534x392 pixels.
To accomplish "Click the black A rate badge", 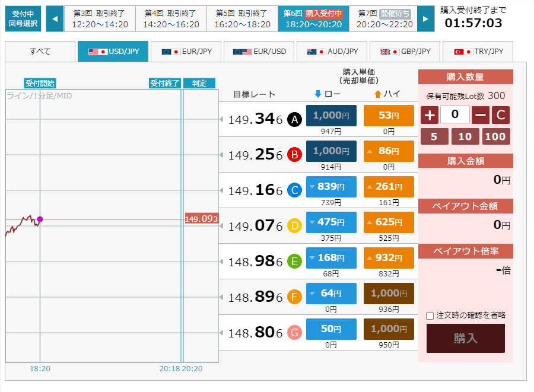I will (x=294, y=119).
